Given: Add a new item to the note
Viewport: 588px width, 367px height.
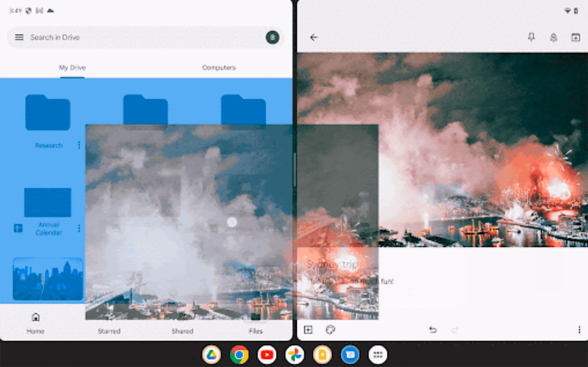Looking at the screenshot, I should tap(308, 330).
